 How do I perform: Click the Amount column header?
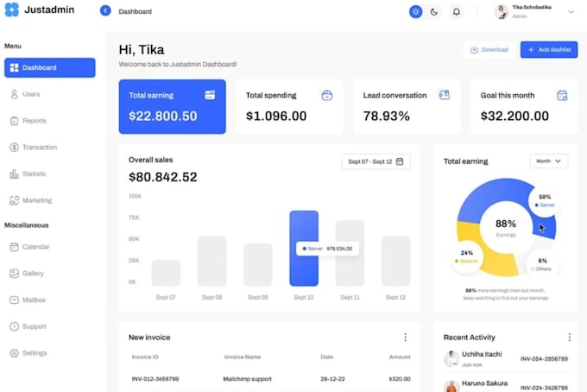pos(400,357)
